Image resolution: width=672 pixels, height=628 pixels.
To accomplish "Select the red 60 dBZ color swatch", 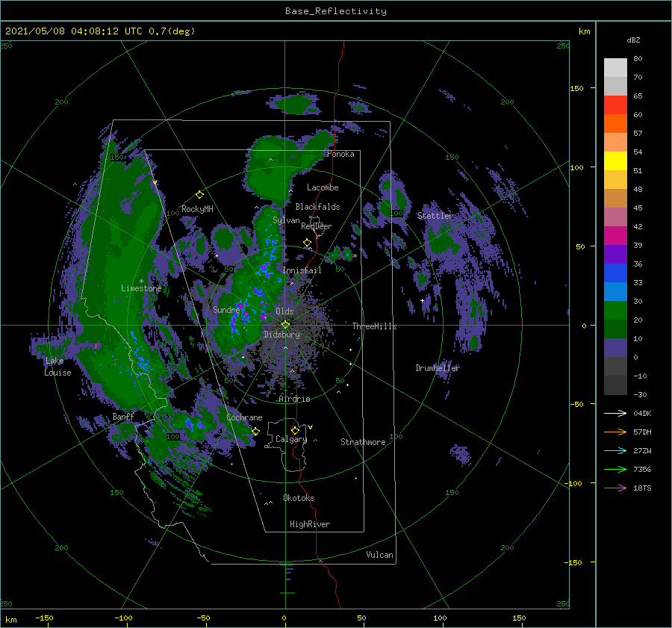I will (615, 105).
